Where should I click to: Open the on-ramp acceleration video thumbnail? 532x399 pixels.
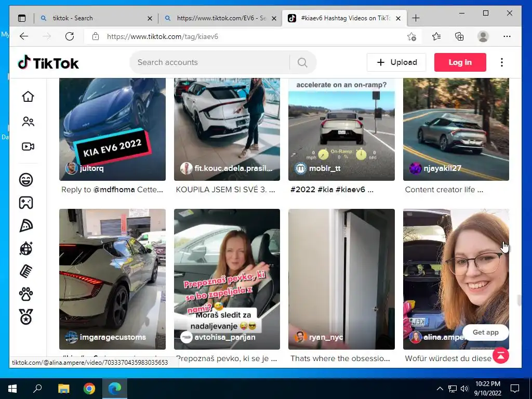click(x=341, y=129)
